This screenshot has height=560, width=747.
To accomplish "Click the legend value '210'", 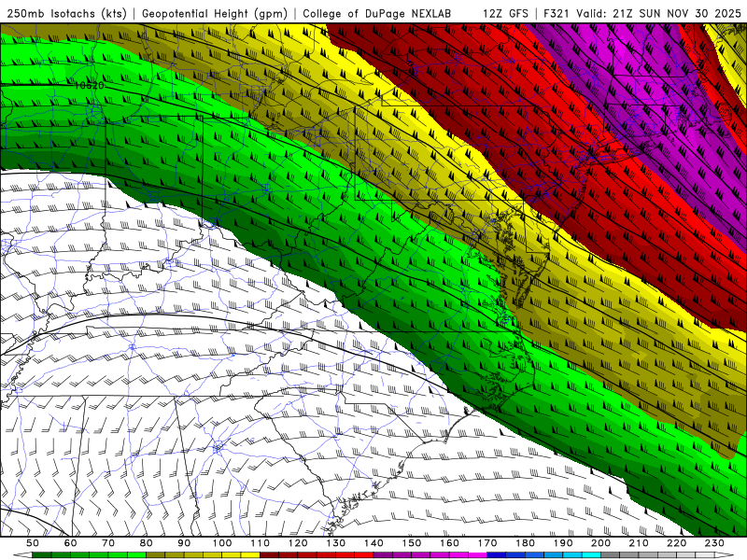I will 640,543.
